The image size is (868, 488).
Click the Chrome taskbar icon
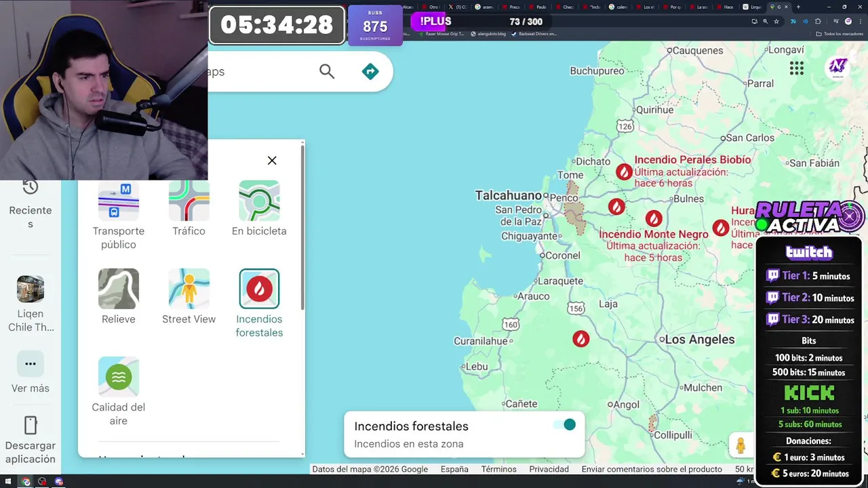(x=26, y=482)
